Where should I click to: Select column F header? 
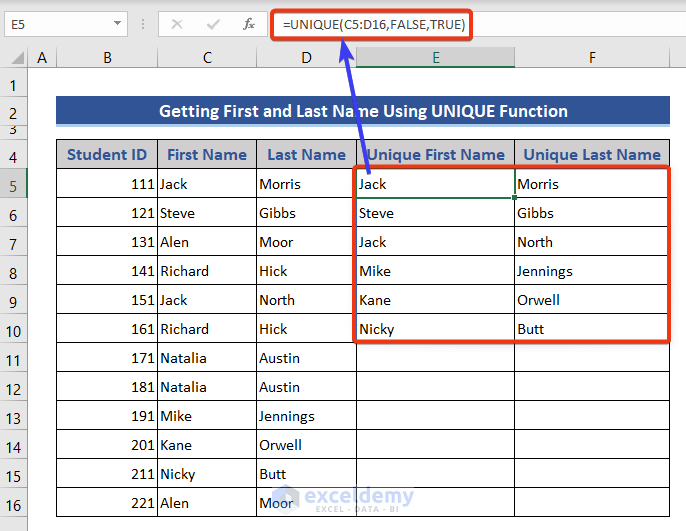(x=592, y=57)
